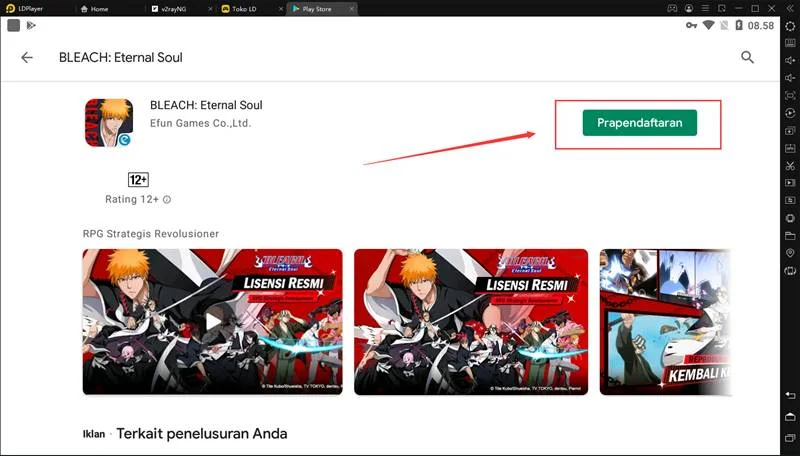
Task: Decrease emulator volume
Action: click(x=790, y=78)
